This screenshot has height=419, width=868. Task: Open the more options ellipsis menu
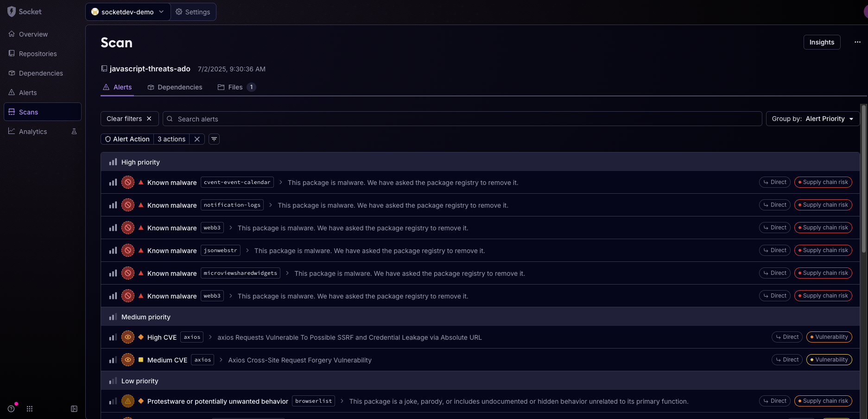click(857, 42)
